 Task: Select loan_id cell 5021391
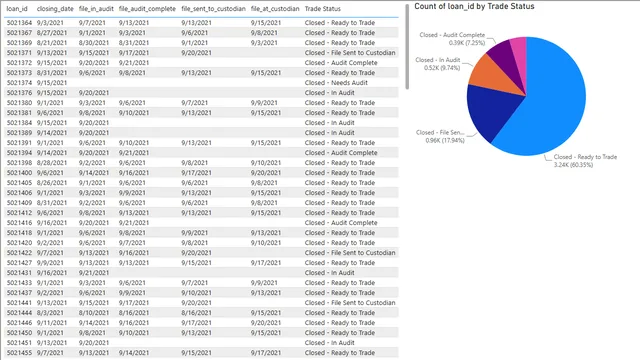coord(19,143)
